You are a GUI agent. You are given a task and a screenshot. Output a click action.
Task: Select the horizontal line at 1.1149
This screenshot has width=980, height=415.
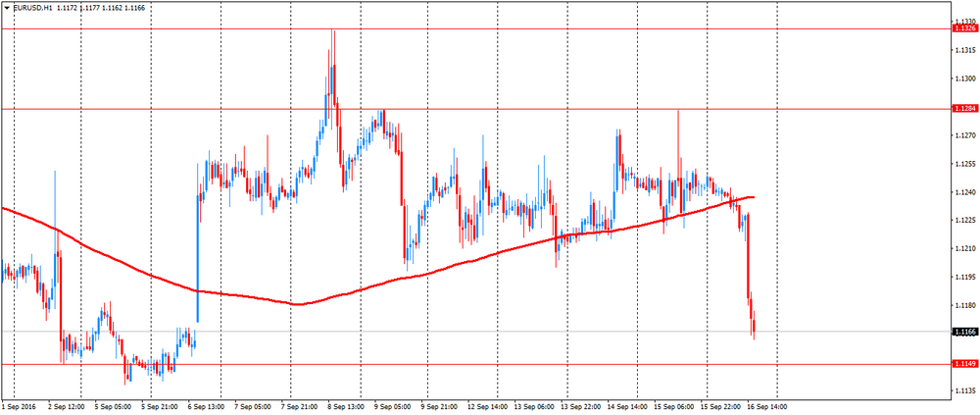(x=475, y=364)
